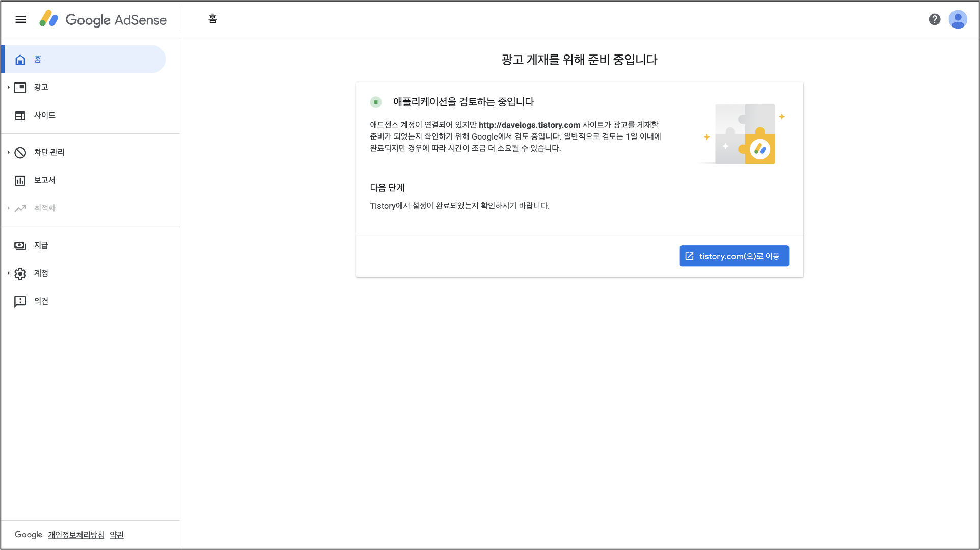Select 보고서 in the sidebar
980x550 pixels.
tap(45, 180)
